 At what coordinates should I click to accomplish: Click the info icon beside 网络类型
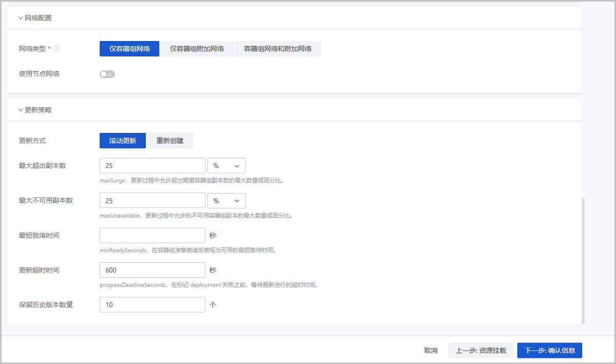pyautogui.click(x=56, y=49)
